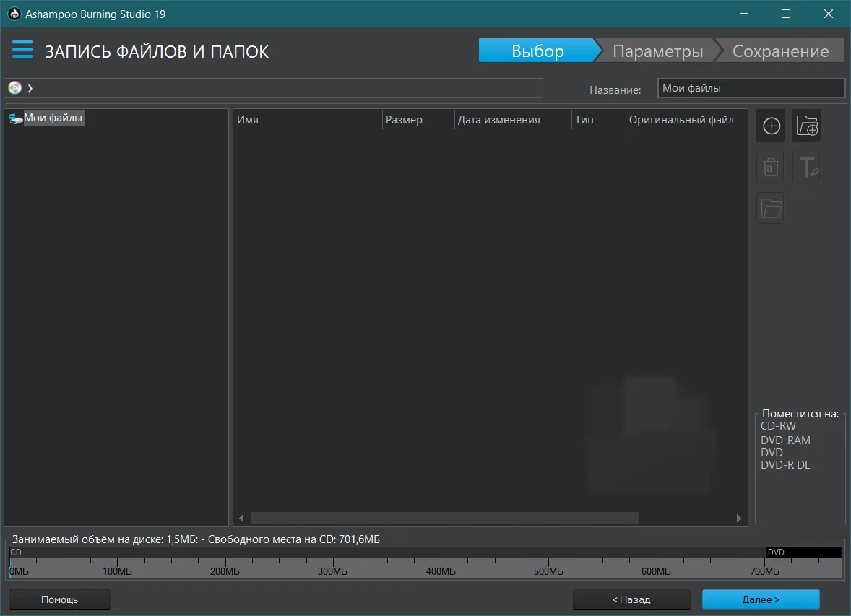Click the DVD capacity marker
851x616 pixels.
(x=804, y=552)
